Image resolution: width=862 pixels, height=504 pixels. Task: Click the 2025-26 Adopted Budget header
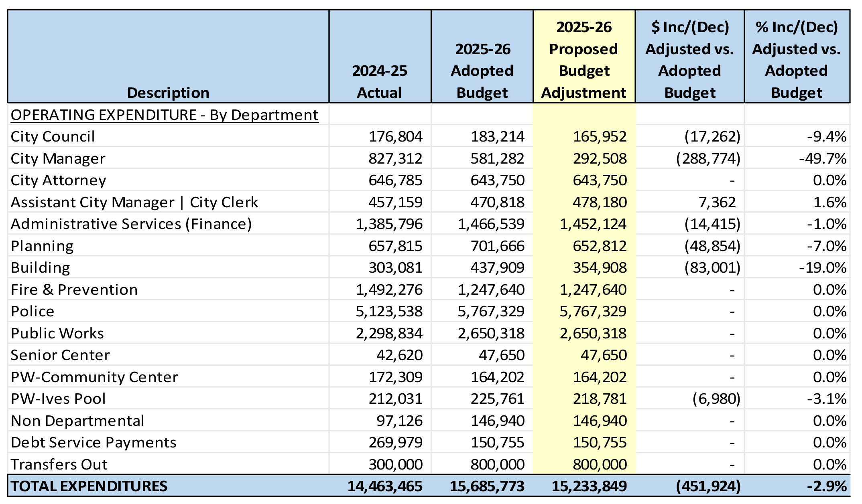[482, 71]
